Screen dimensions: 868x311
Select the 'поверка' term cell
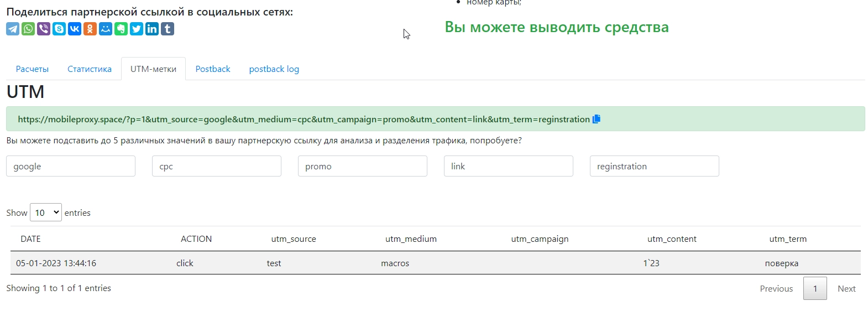(x=781, y=263)
